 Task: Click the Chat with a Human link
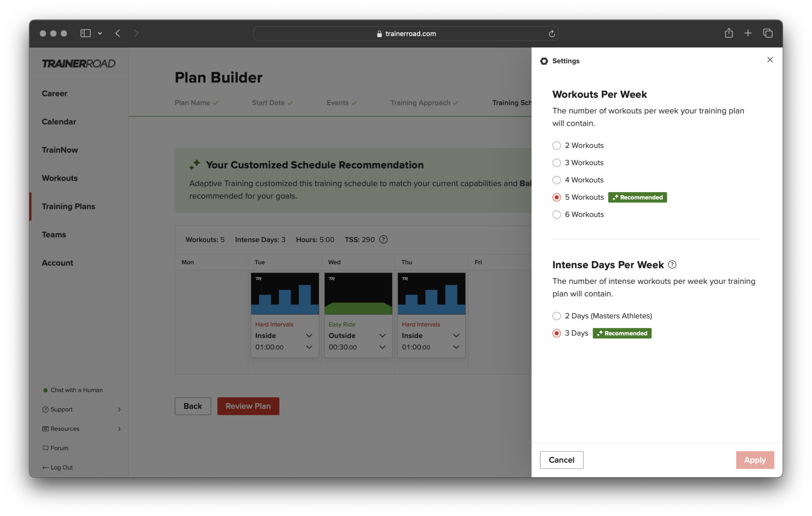(76, 390)
